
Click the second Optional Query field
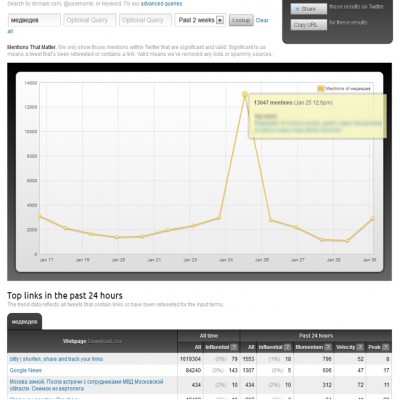click(145, 20)
